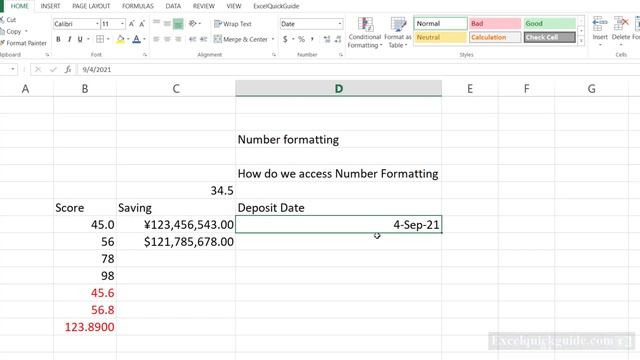This screenshot has width=640, height=360.
Task: Open Conditional Formatting menu
Action: coord(365,33)
